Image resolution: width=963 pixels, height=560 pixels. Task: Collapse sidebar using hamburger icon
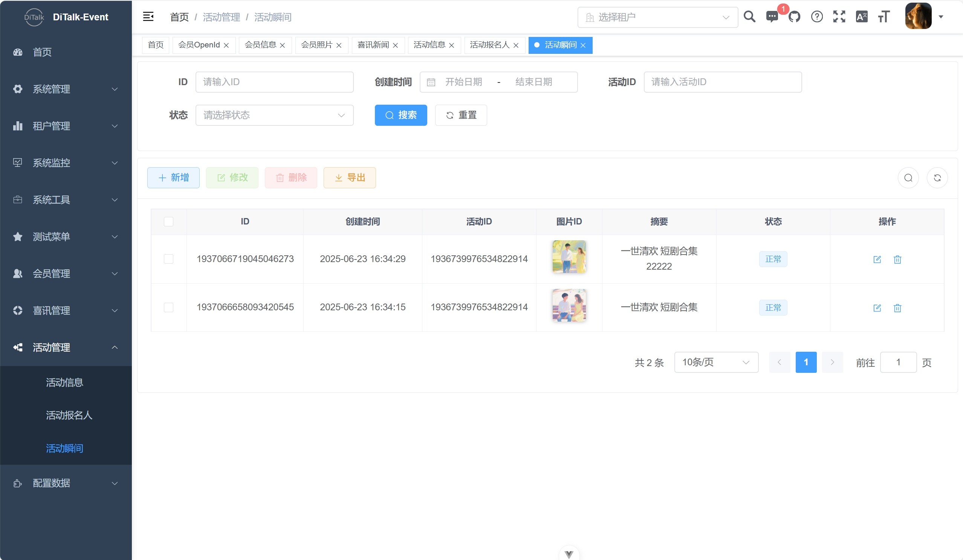148,17
